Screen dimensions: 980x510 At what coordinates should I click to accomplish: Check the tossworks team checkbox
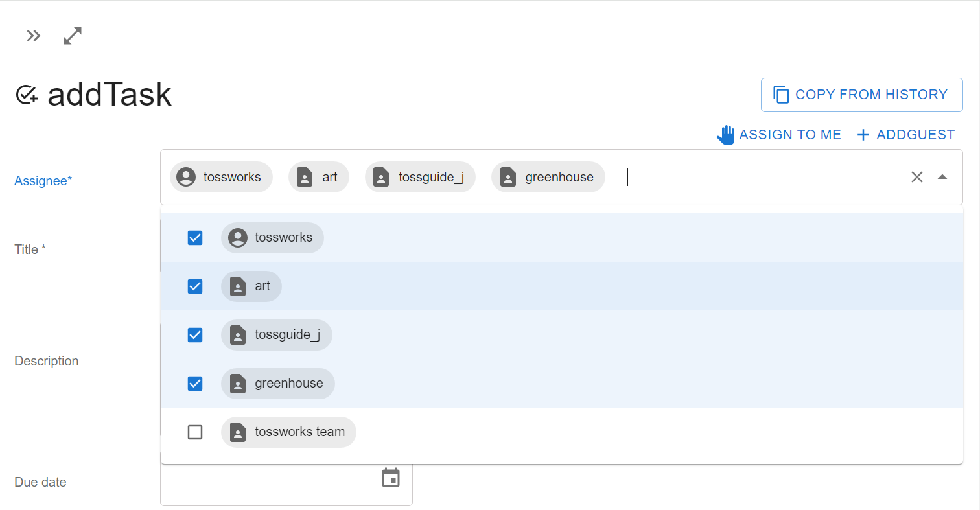[195, 432]
